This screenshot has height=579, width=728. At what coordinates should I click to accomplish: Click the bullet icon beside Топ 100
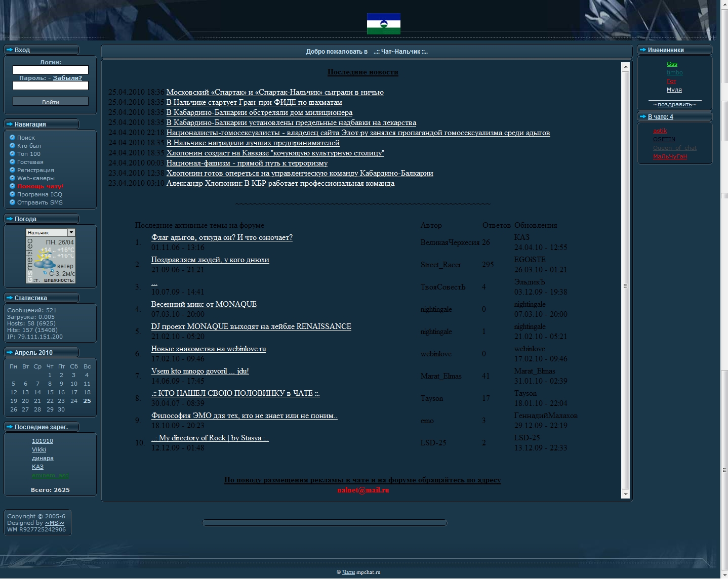point(13,153)
